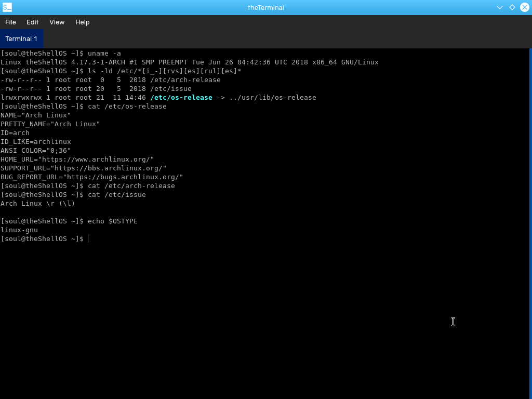Click the 'Arch Linux \r (\l)' output line
This screenshot has width=532, height=399.
point(37,203)
